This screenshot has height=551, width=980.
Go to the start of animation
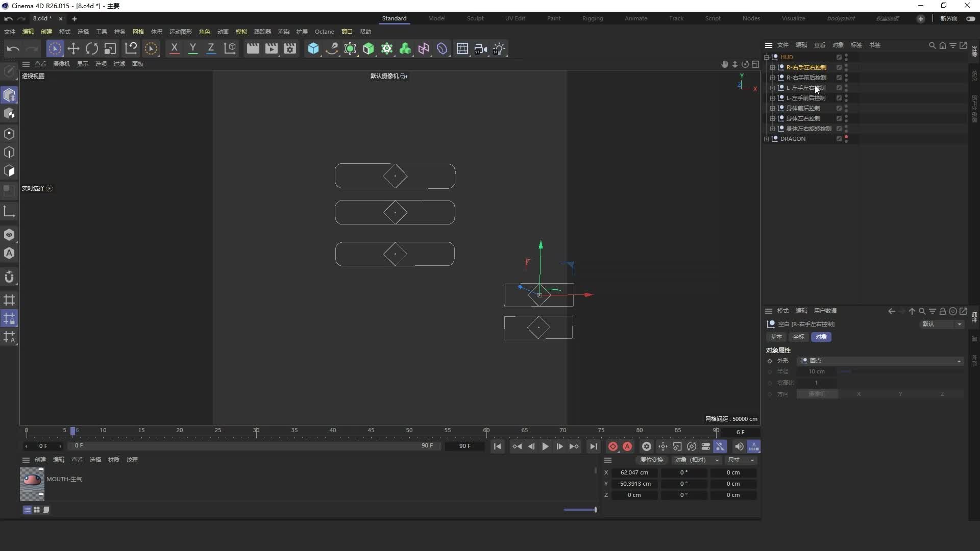coord(498,447)
